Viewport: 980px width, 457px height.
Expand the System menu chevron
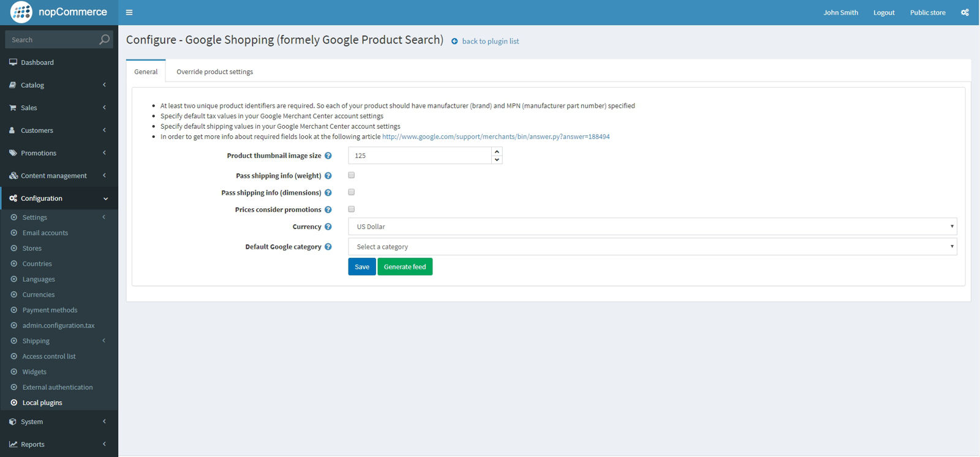point(105,421)
